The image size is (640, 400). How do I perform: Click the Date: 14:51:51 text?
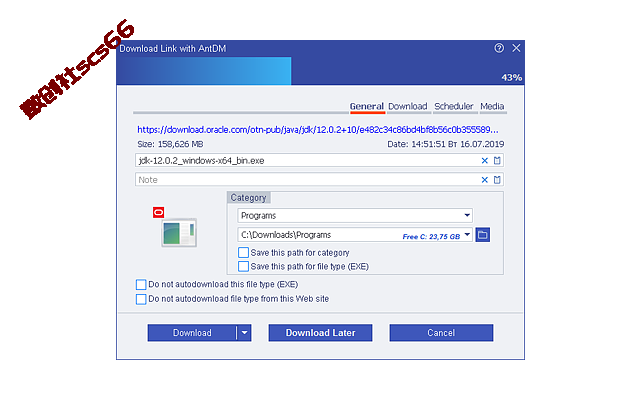click(445, 144)
